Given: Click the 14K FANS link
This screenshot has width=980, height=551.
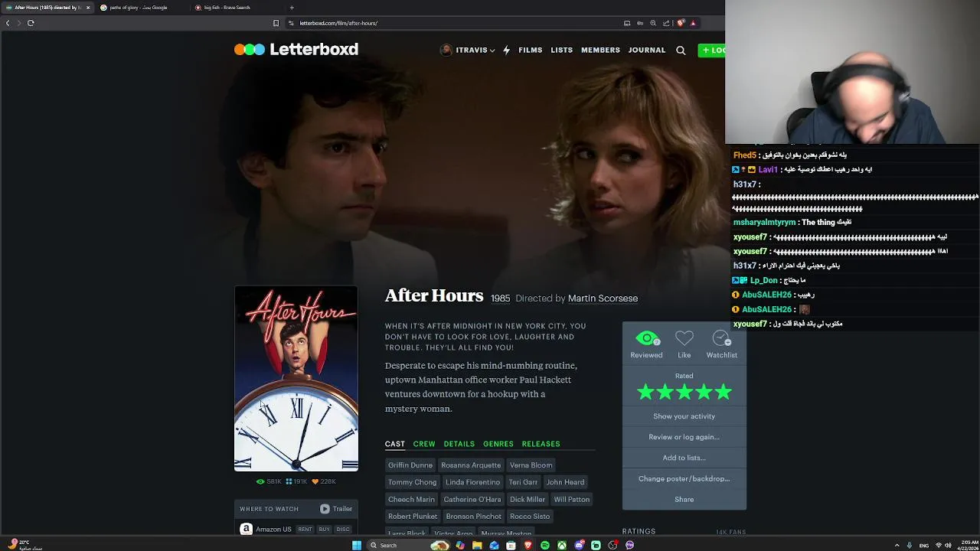Looking at the screenshot, I should coord(730,532).
